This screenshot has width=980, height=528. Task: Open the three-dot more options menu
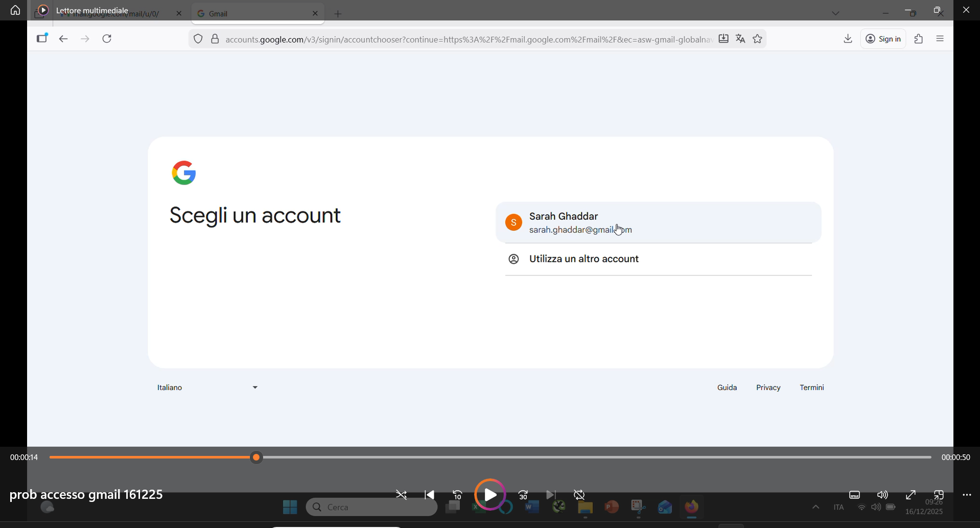coord(967,495)
